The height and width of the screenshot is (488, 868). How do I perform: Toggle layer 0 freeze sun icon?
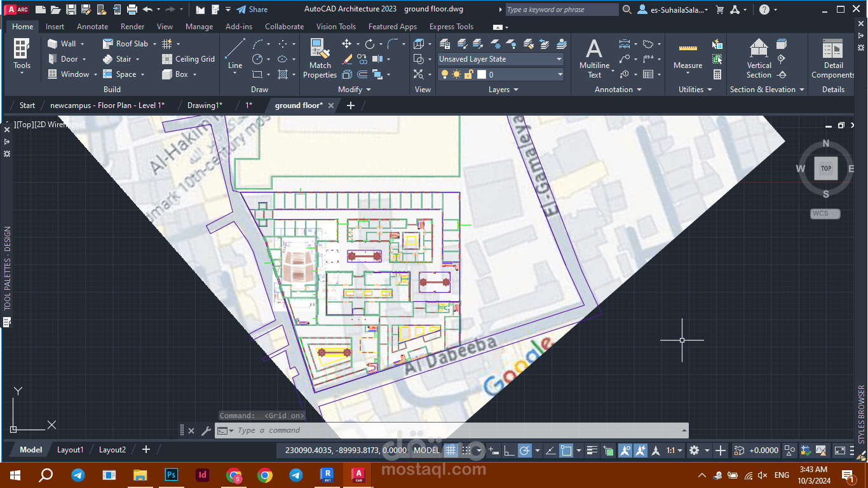[x=456, y=74]
